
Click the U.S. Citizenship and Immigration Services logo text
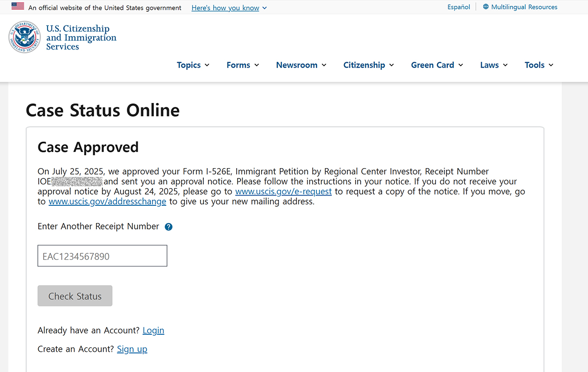click(81, 38)
